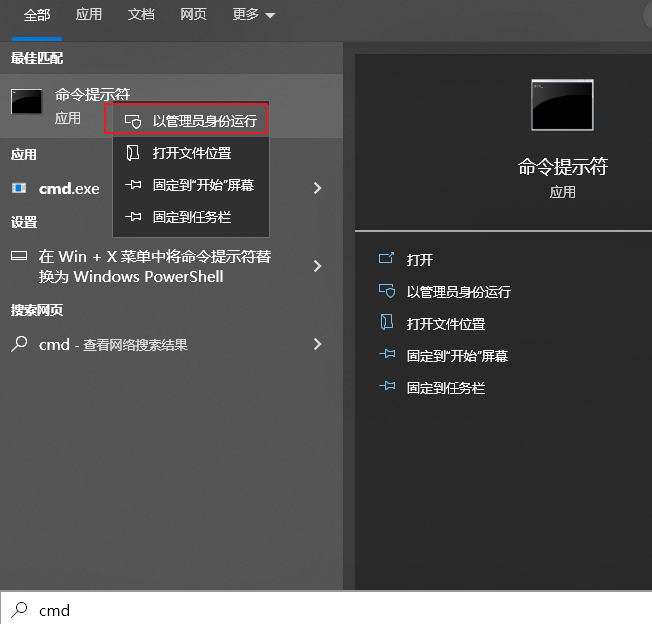Click the shield icon in the right preview pane
Screen dimensions: 652x624
tap(387, 291)
